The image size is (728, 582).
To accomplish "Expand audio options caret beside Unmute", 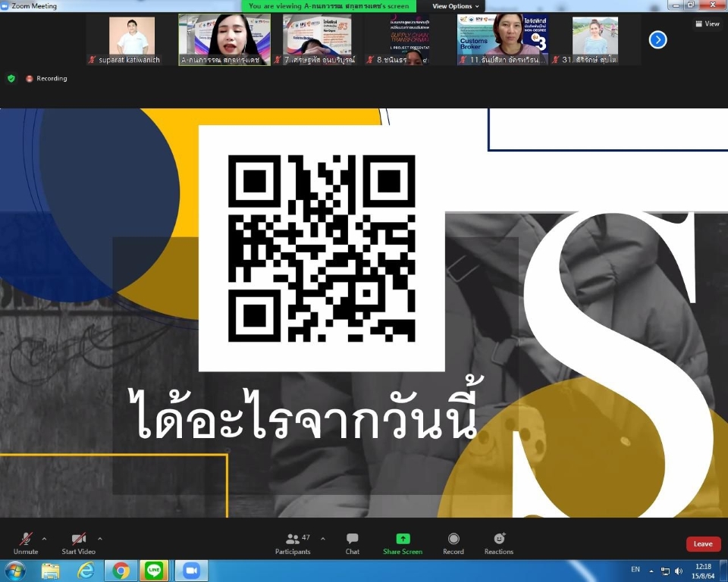I will (x=44, y=539).
